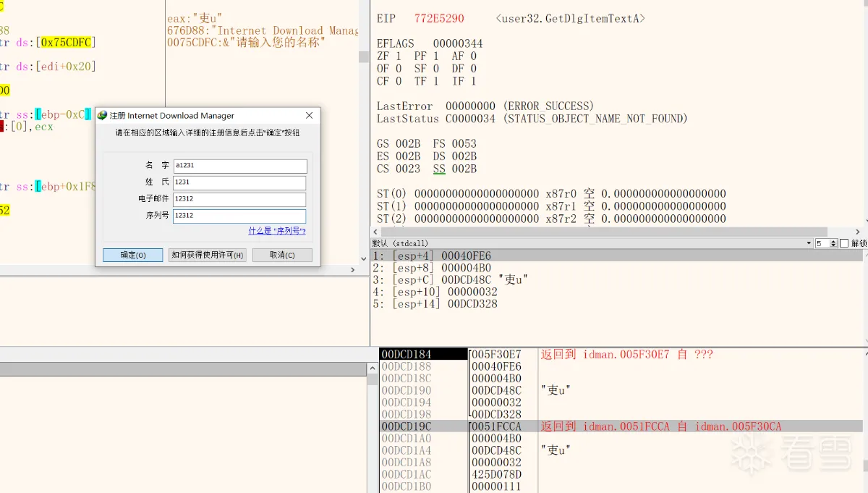The width and height of the screenshot is (868, 493).
Task: Click comment 返回到 idman.0051FCCA 自 idman.005F30CA
Action: point(661,426)
